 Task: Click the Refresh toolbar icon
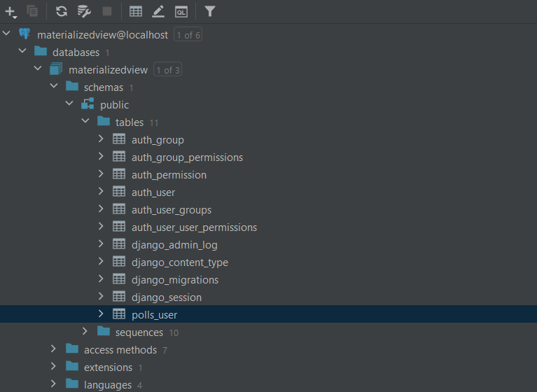click(62, 11)
